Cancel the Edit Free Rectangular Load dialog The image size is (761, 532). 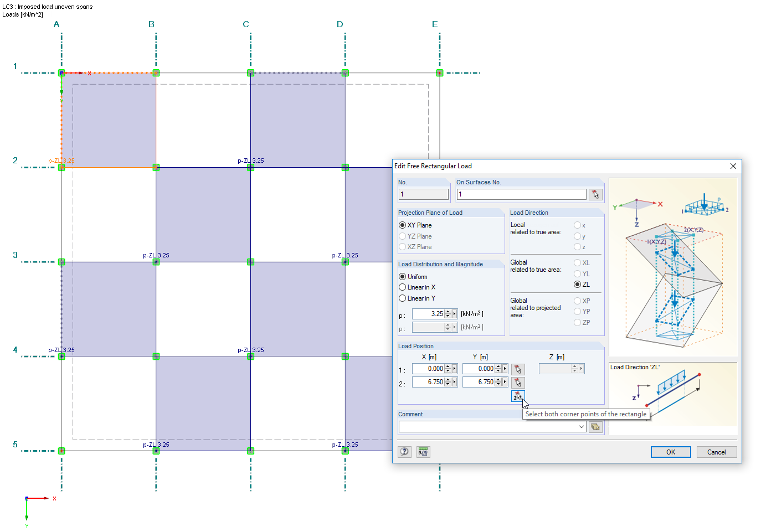(x=716, y=452)
